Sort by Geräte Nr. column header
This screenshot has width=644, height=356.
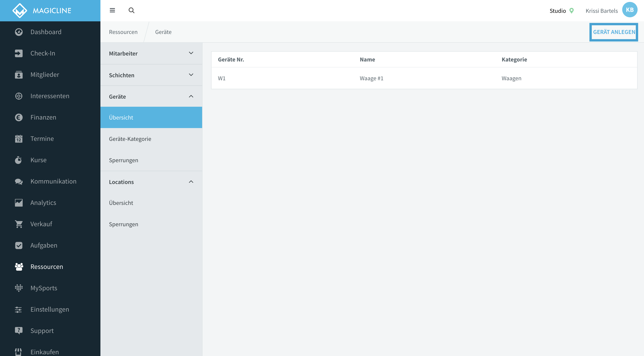pyautogui.click(x=231, y=59)
